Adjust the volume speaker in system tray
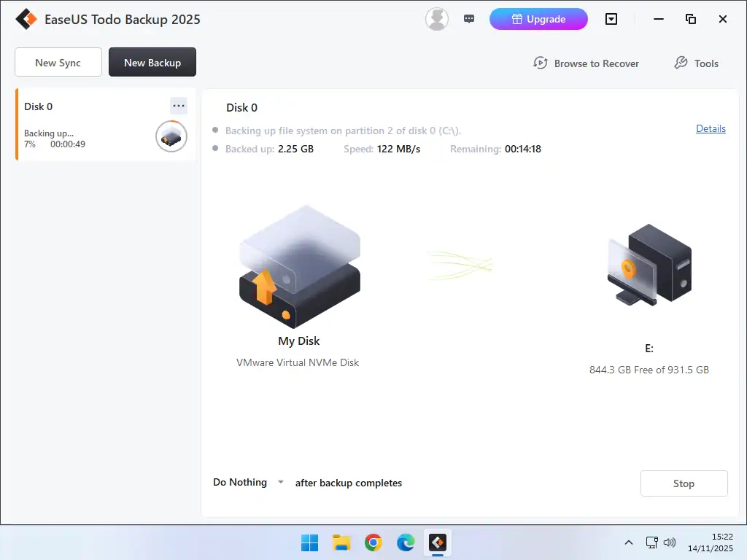 (670, 542)
